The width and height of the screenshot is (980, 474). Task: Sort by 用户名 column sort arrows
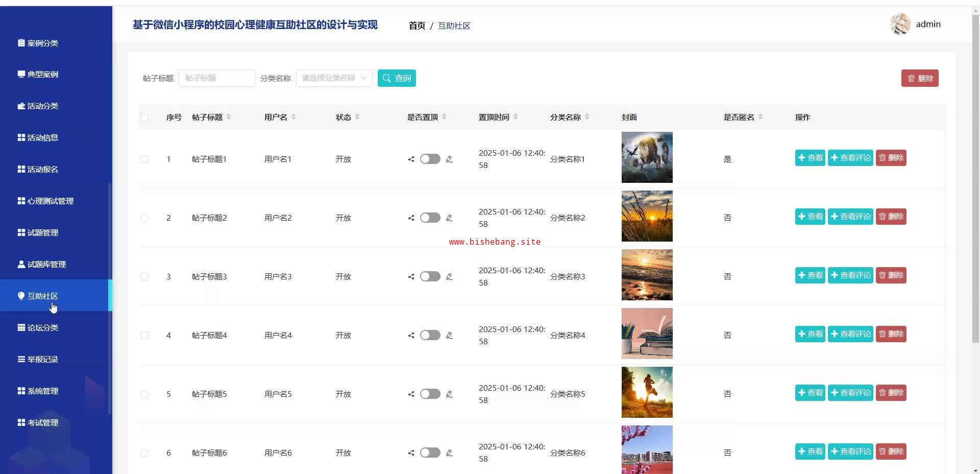tap(293, 117)
